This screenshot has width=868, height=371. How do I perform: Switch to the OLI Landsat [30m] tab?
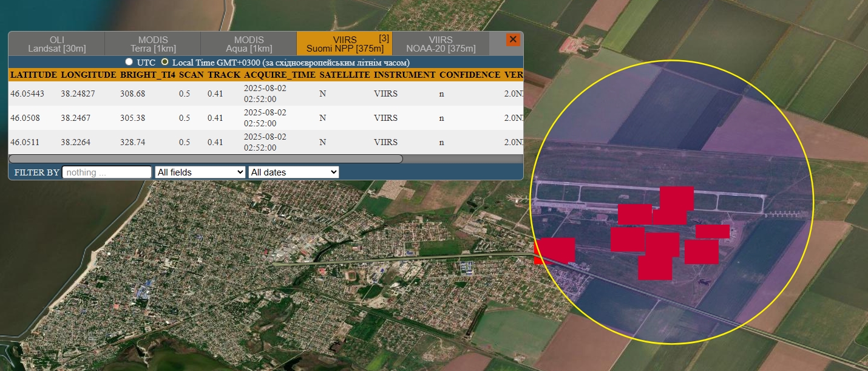click(56, 43)
